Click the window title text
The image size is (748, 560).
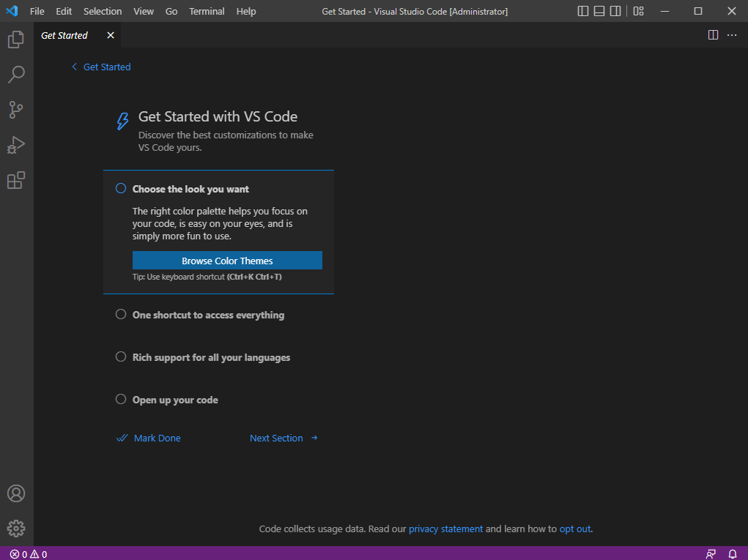(x=415, y=11)
